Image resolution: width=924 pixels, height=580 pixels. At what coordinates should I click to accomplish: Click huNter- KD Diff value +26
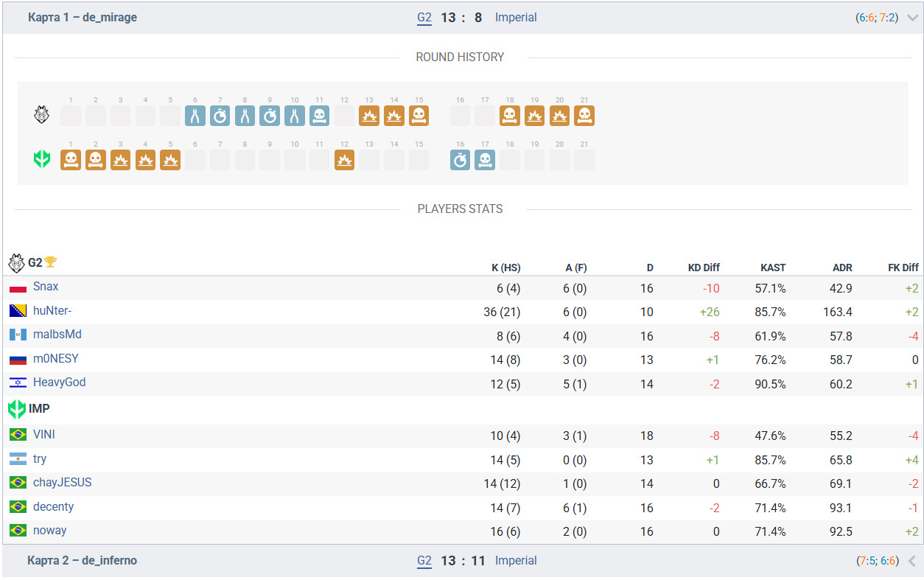point(710,312)
